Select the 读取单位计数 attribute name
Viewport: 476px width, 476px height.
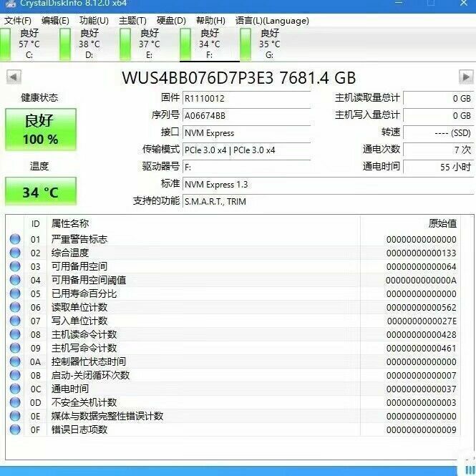pos(79,307)
